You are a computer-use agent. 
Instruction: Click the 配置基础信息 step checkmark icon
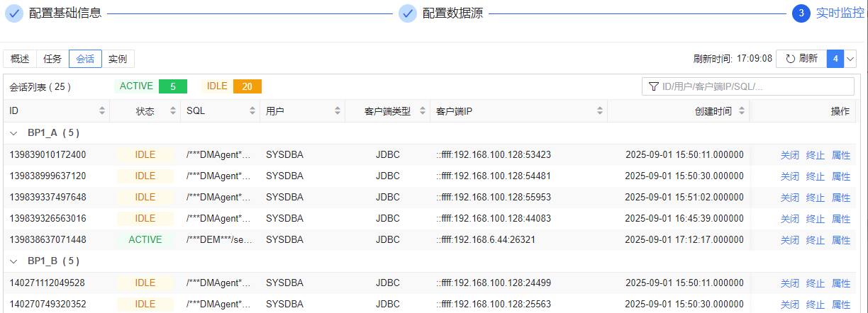point(14,13)
